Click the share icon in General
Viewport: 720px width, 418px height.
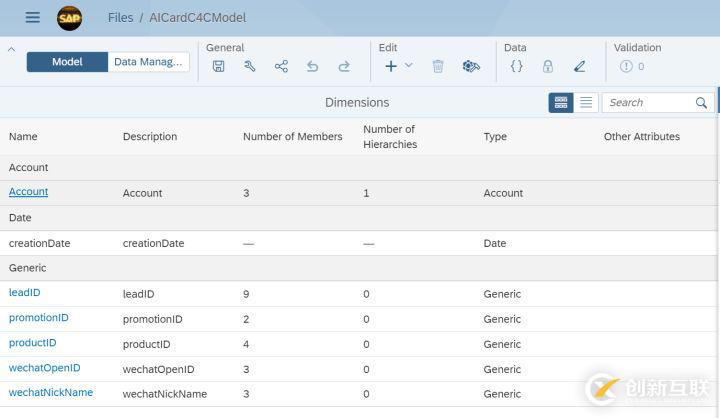281,67
